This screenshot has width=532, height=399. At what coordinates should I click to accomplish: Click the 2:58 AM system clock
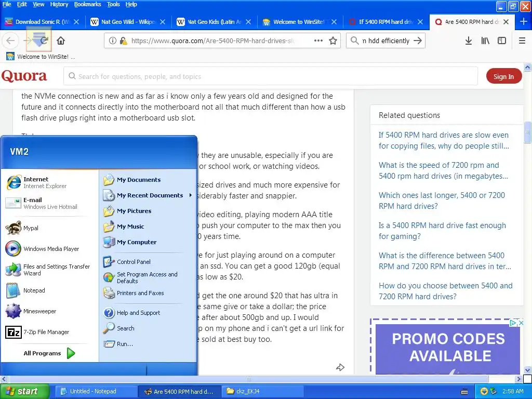pos(513,391)
